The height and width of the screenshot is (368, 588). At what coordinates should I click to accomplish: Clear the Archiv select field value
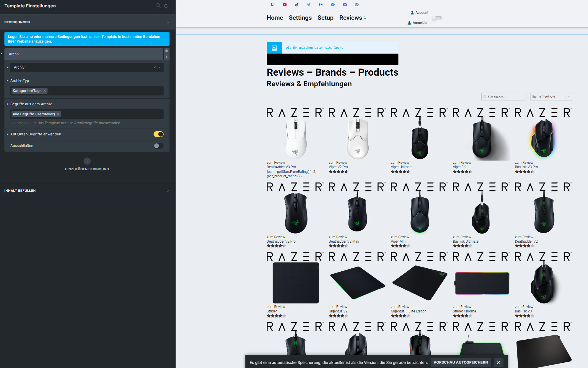tap(154, 67)
